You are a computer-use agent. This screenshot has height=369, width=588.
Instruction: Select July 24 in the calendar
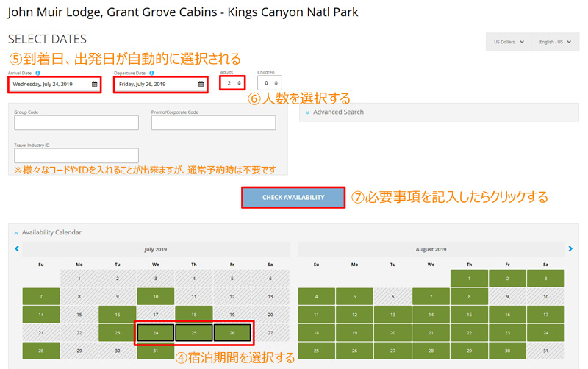[156, 333]
